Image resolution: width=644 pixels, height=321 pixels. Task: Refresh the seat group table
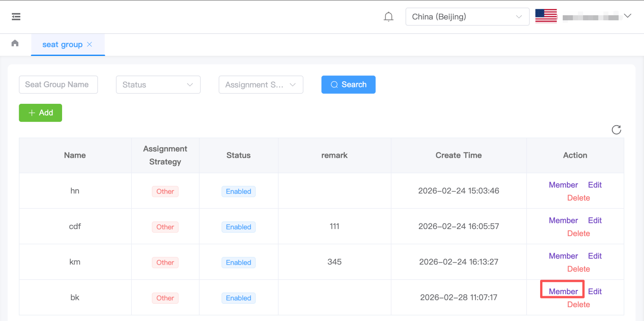pyautogui.click(x=616, y=130)
